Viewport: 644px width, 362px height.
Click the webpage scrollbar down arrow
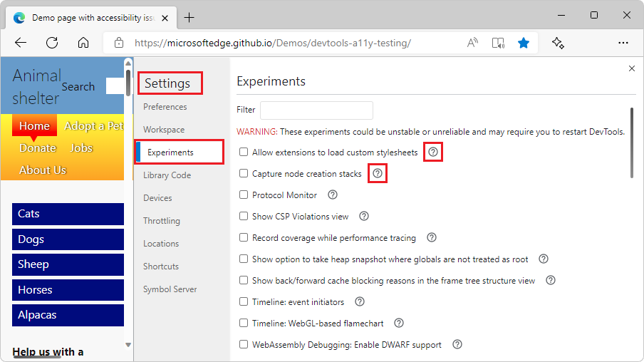pyautogui.click(x=128, y=345)
